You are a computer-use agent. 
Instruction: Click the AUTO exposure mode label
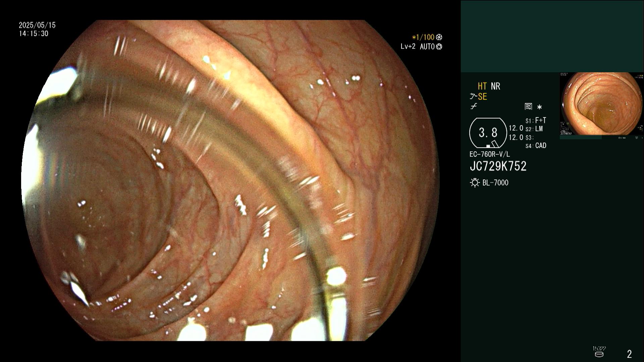click(428, 47)
